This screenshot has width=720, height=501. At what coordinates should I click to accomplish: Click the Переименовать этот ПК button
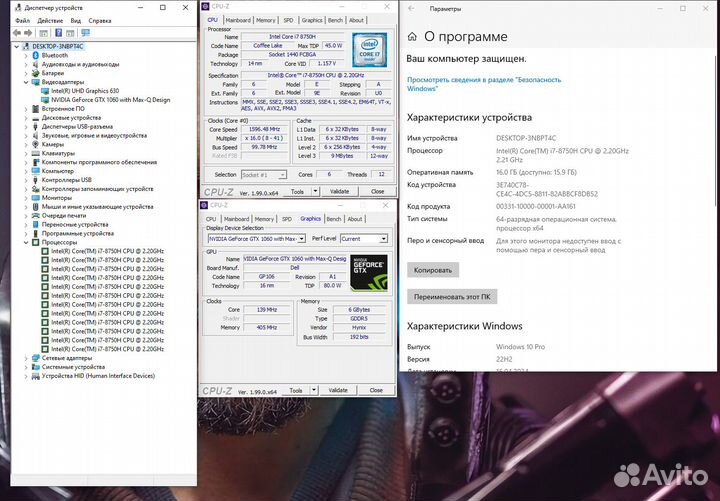[453, 297]
